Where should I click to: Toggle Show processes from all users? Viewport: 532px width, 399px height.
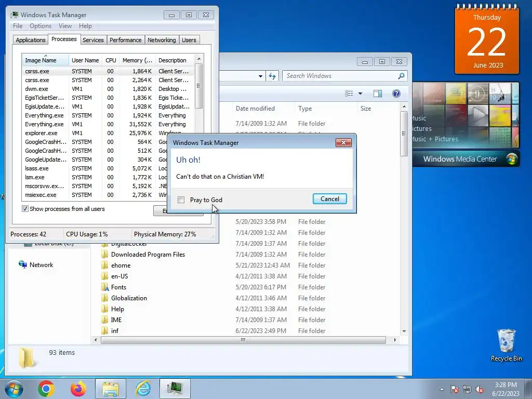[x=25, y=209]
